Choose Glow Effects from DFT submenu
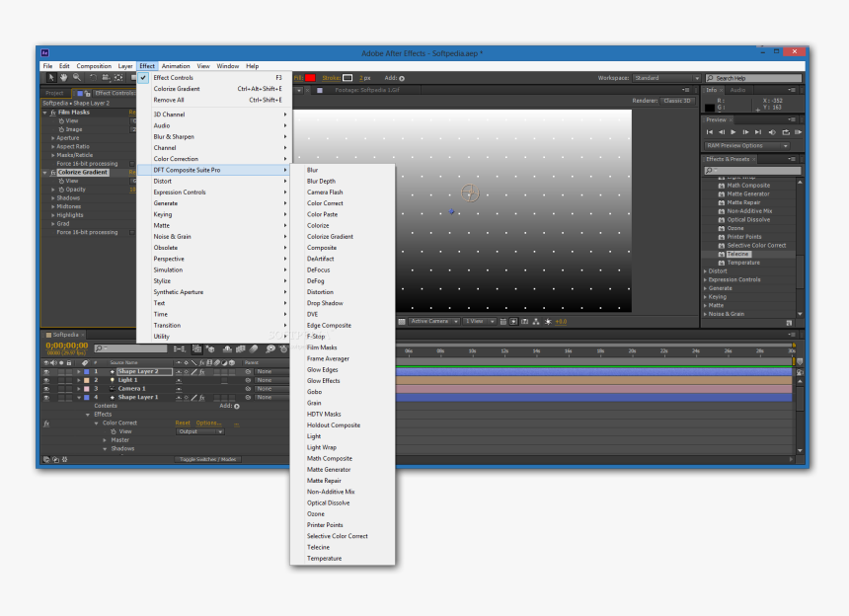 coord(323,380)
